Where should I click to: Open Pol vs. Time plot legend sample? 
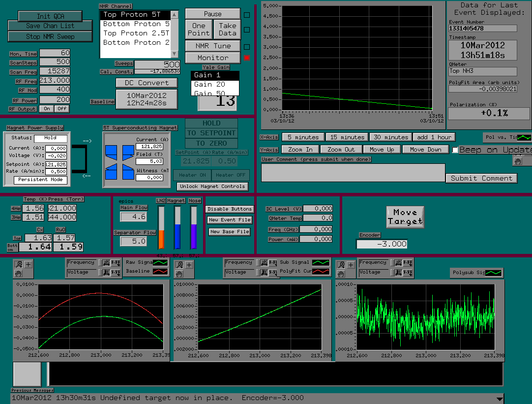pyautogui.click(x=525, y=137)
